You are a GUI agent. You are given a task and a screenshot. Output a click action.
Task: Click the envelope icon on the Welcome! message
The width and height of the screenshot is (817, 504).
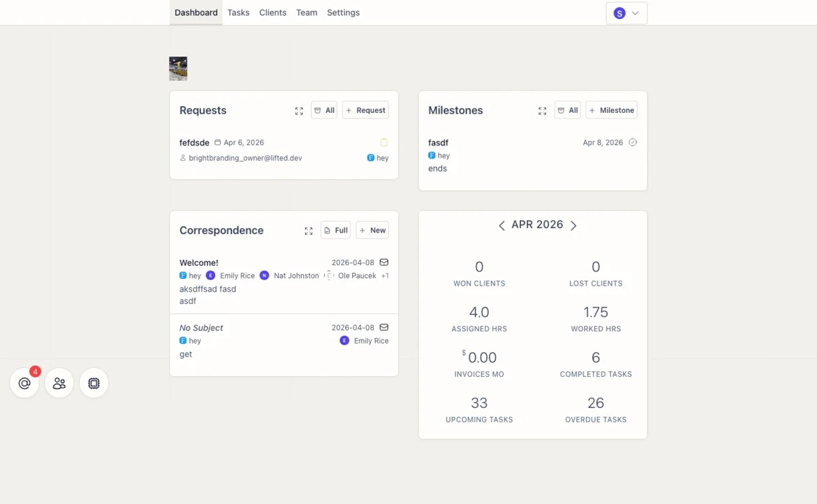pos(383,261)
